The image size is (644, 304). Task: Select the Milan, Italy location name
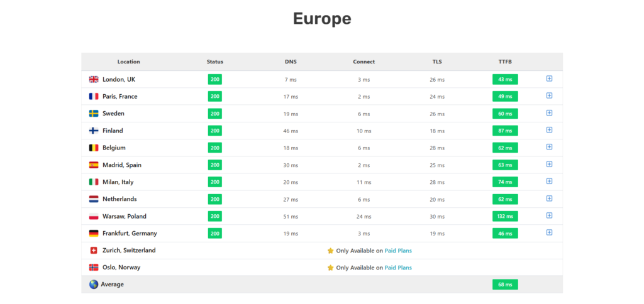(x=118, y=182)
